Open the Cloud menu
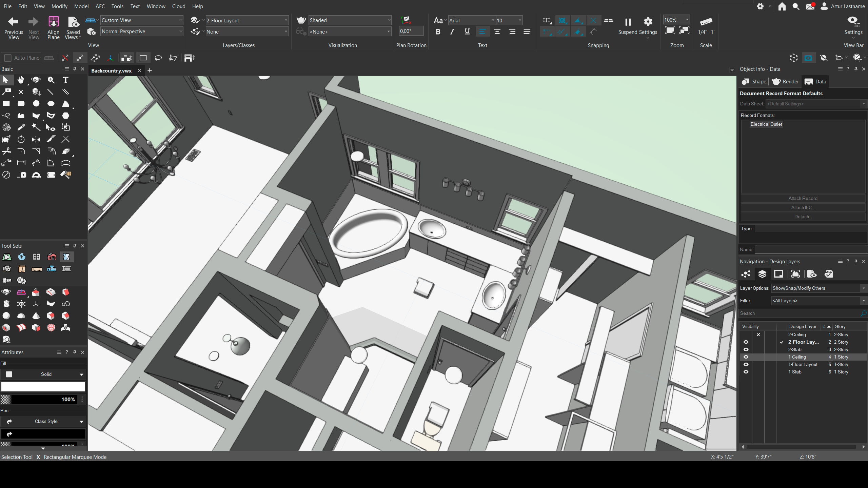 coord(179,6)
